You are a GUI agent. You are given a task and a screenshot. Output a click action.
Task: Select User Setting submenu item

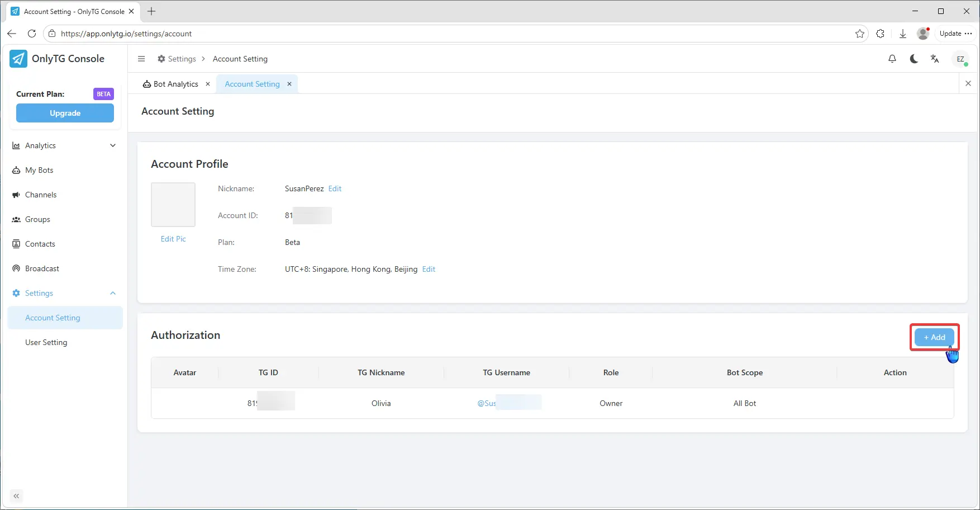[x=46, y=342]
